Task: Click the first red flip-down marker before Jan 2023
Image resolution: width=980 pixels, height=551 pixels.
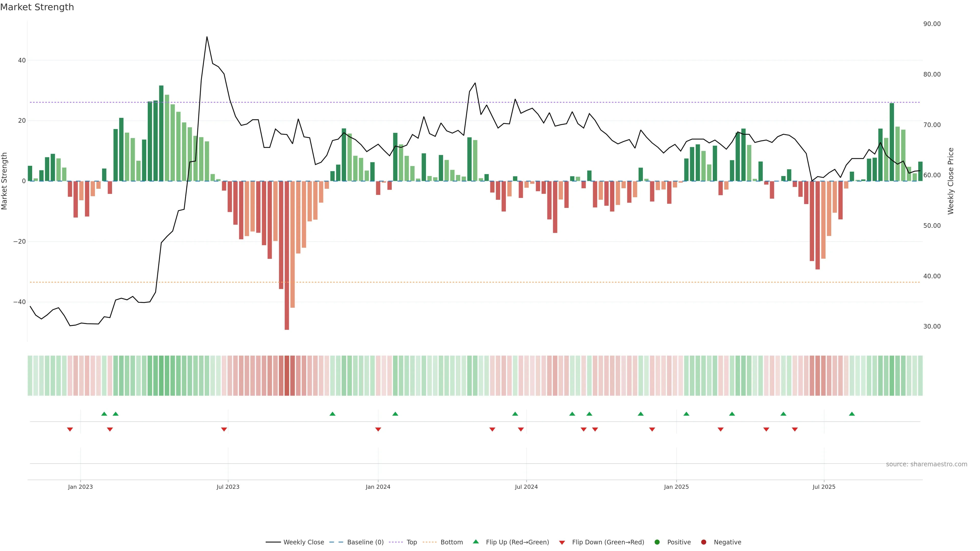Action: (x=70, y=429)
